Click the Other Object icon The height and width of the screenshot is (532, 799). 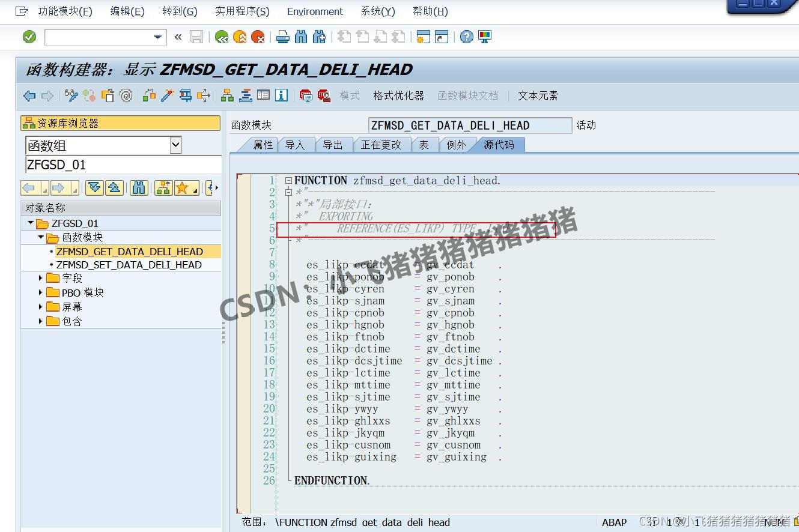coord(108,95)
